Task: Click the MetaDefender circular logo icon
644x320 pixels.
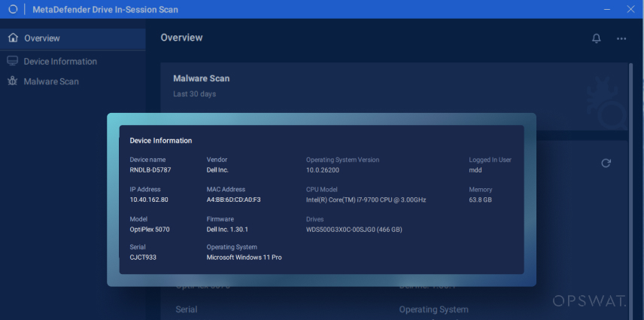Action: tap(13, 9)
